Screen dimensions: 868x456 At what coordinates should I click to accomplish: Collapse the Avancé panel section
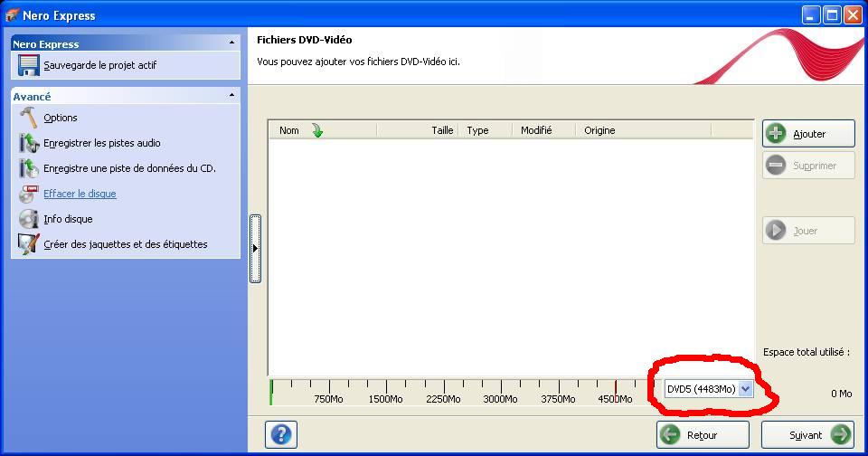pos(231,95)
